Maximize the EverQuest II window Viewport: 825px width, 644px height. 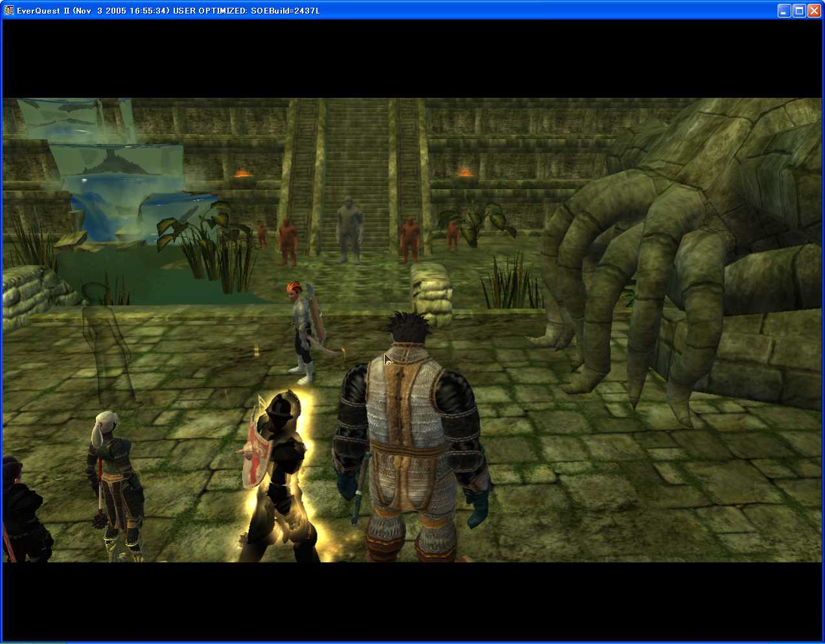(x=799, y=10)
